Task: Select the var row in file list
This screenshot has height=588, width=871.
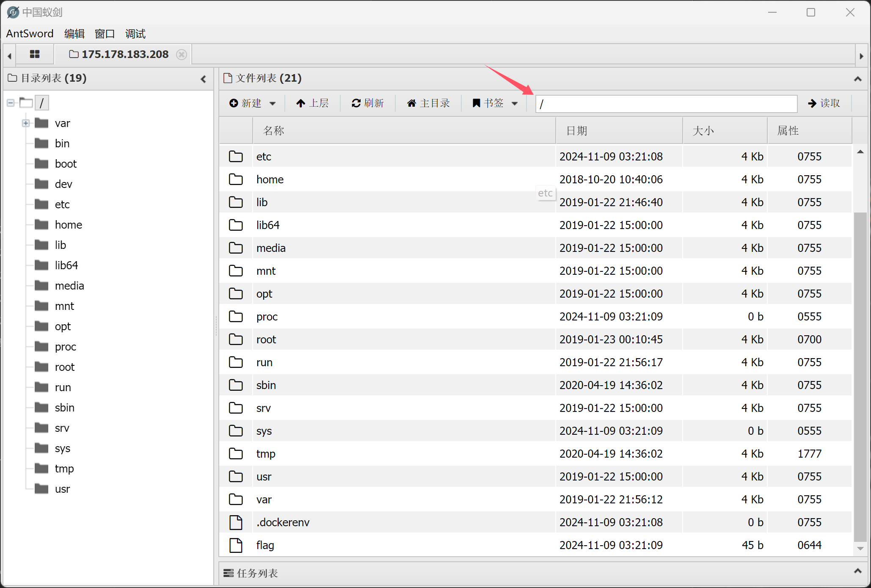Action: coord(535,500)
